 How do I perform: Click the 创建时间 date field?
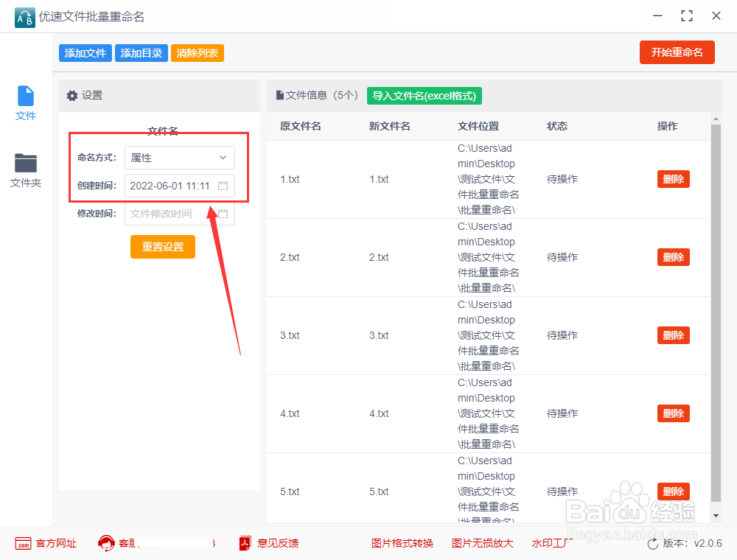click(x=180, y=186)
